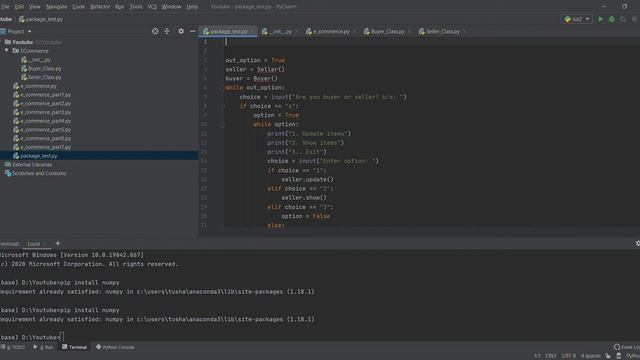Click CRLF line separator in status bar

[x=551, y=356]
